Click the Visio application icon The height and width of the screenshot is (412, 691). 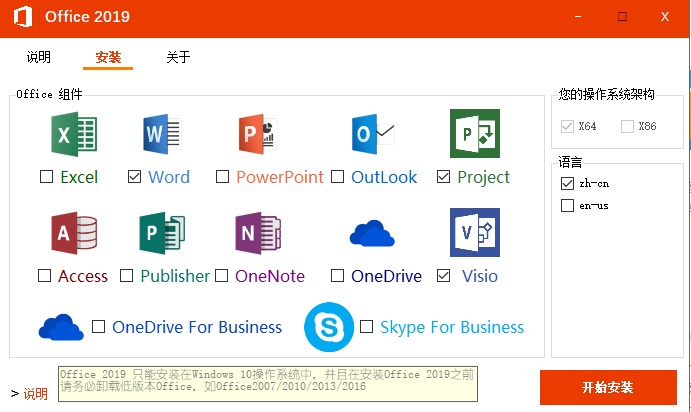(474, 233)
